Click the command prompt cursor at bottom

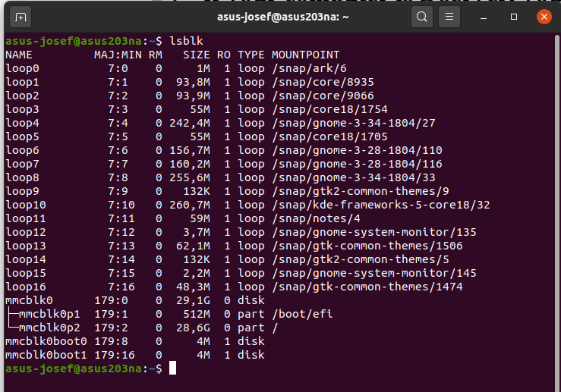click(173, 368)
